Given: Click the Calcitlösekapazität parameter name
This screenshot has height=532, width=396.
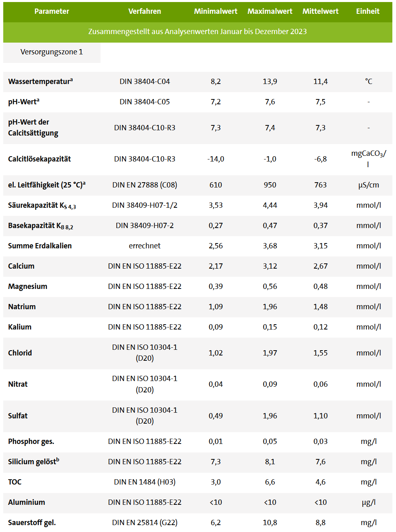Looking at the screenshot, I should (39, 159).
